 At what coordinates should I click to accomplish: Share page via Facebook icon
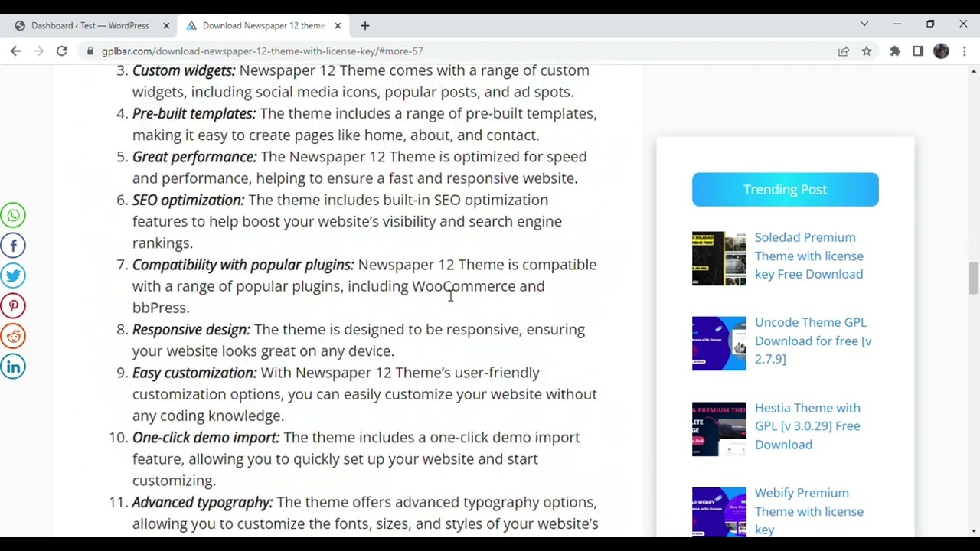pyautogui.click(x=13, y=246)
